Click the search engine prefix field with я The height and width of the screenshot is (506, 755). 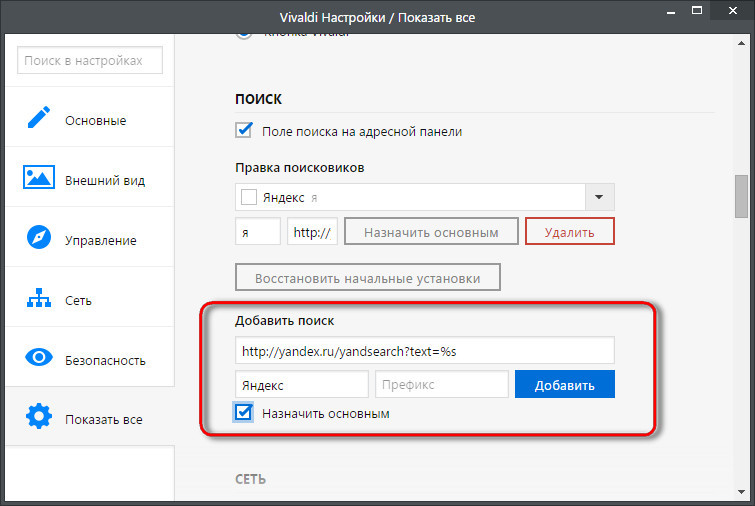[258, 232]
